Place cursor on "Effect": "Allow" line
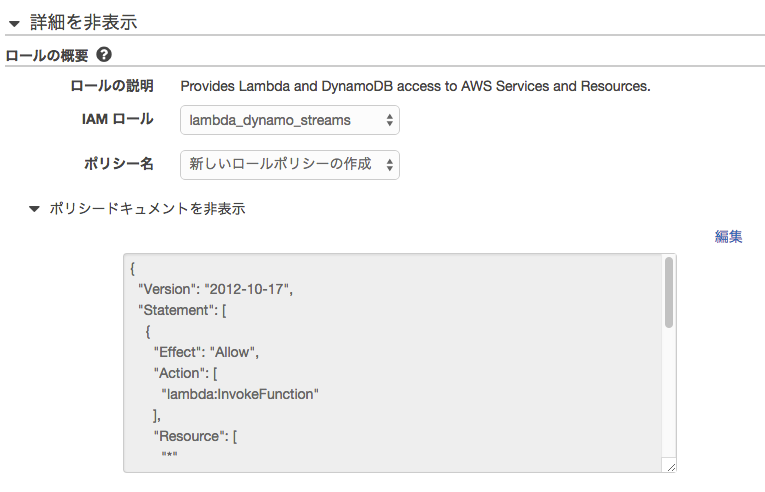Viewport: 765px width, 492px height. coord(206,352)
